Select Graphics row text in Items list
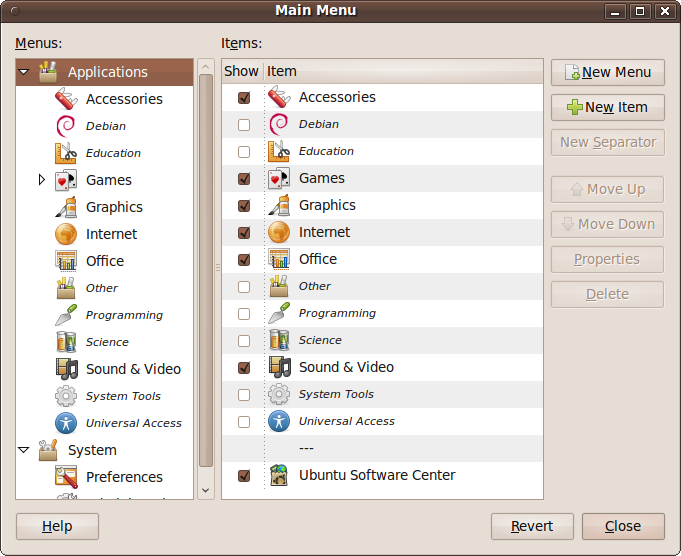 (x=327, y=205)
